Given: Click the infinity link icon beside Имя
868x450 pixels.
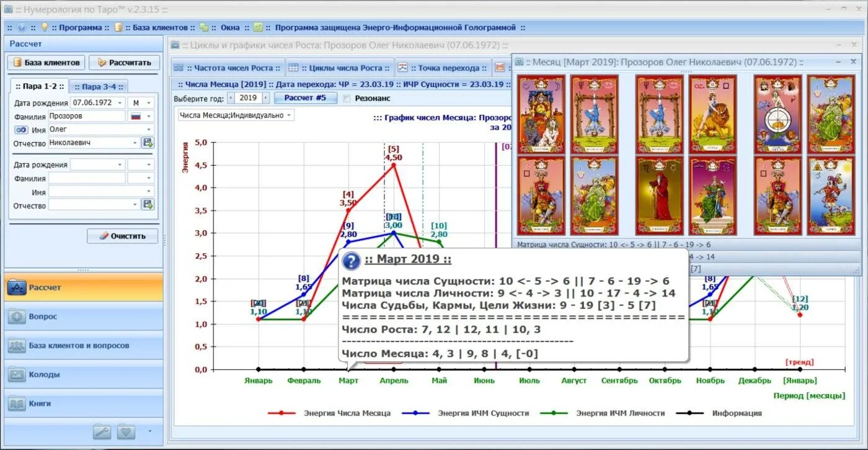Looking at the screenshot, I should pos(21,130).
